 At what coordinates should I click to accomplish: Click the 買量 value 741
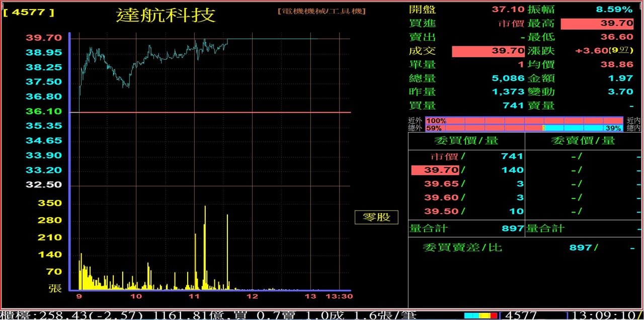(x=514, y=105)
